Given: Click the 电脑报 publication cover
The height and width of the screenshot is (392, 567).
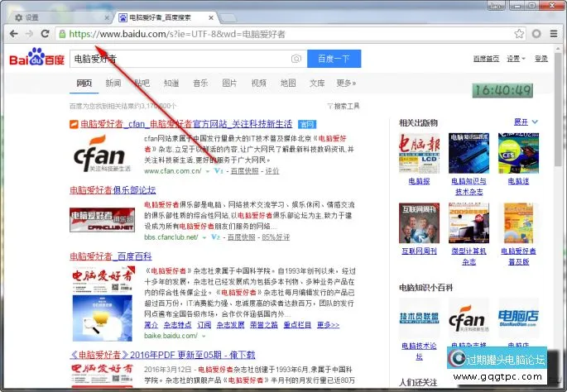Looking at the screenshot, I should tap(419, 153).
